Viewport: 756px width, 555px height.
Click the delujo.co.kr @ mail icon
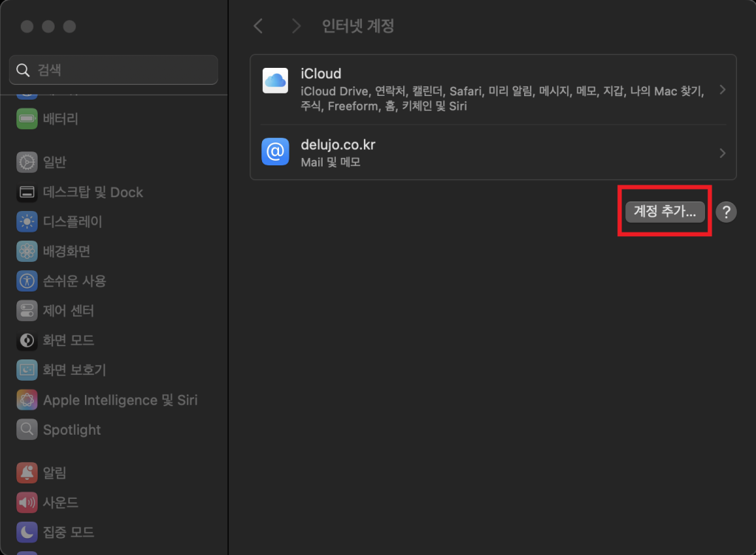(x=275, y=152)
